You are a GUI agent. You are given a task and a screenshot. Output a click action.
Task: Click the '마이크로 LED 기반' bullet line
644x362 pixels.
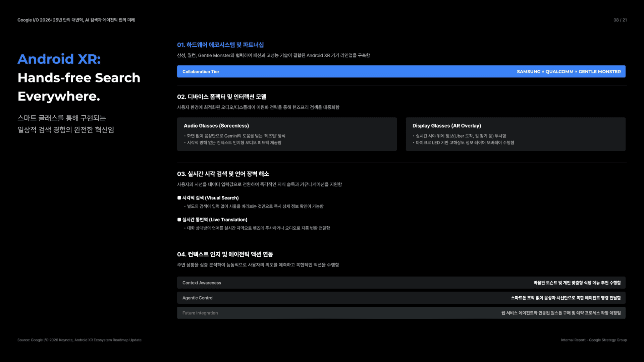pos(465,143)
